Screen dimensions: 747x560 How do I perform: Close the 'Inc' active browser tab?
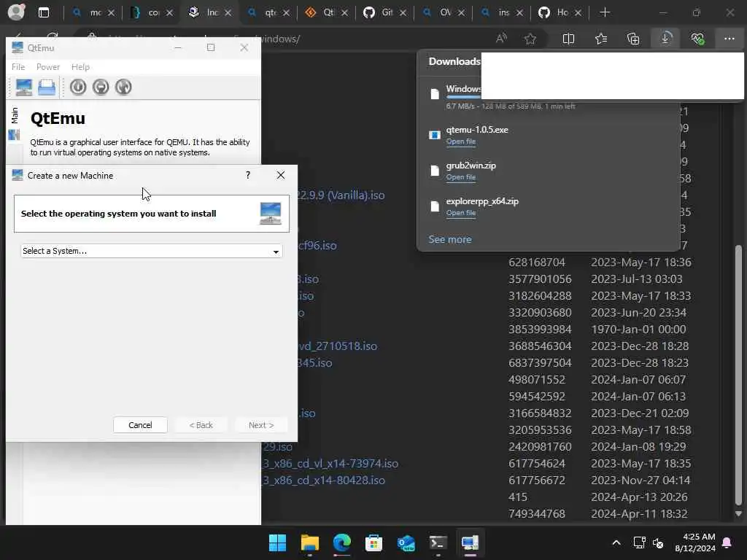(x=228, y=13)
